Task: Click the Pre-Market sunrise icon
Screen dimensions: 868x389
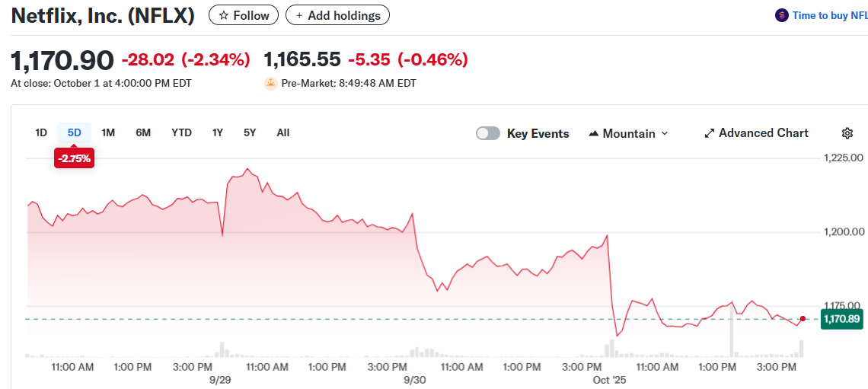Action: click(x=270, y=83)
